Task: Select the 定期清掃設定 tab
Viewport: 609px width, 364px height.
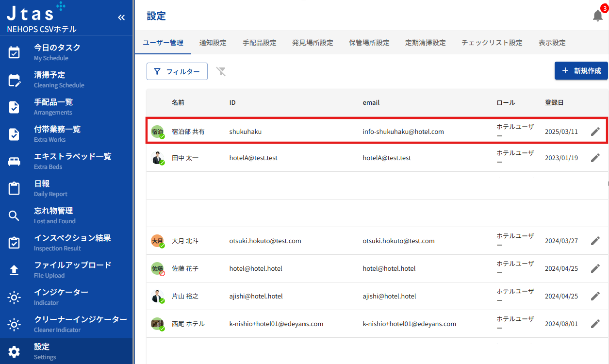Action: 425,43
